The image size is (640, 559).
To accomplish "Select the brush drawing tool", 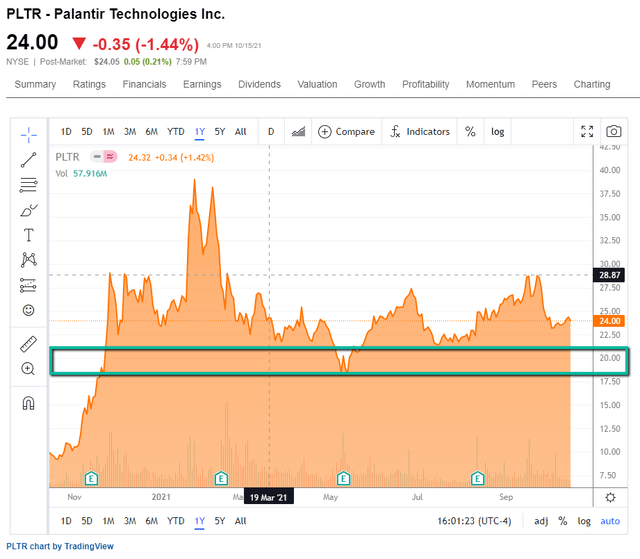I will tap(29, 211).
